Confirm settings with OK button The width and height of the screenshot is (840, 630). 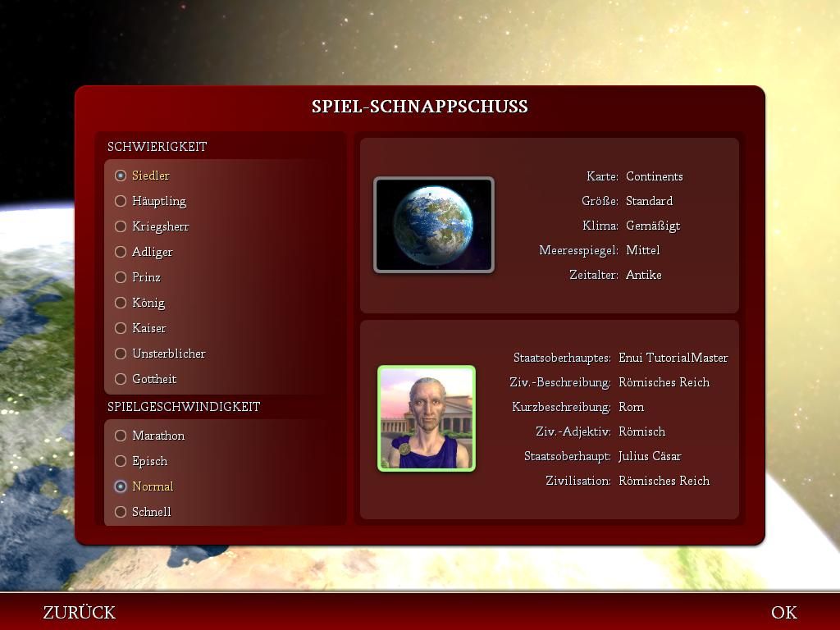pos(783,612)
